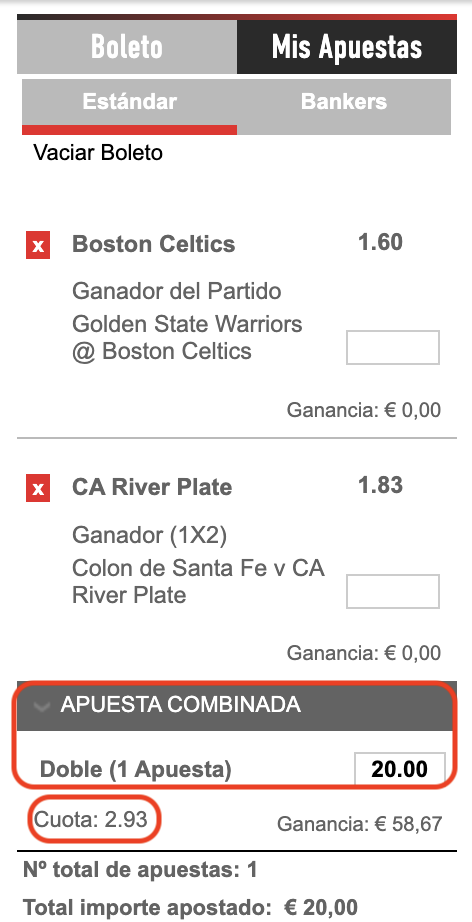Click the Doble stake field showing 20.00
The width and height of the screenshot is (472, 922).
coord(400,769)
